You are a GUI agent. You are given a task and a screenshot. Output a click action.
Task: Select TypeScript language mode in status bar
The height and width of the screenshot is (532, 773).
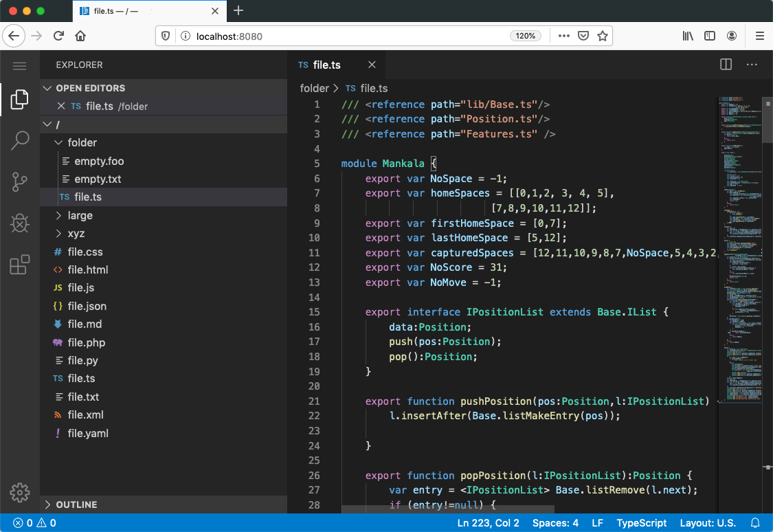pyautogui.click(x=641, y=523)
